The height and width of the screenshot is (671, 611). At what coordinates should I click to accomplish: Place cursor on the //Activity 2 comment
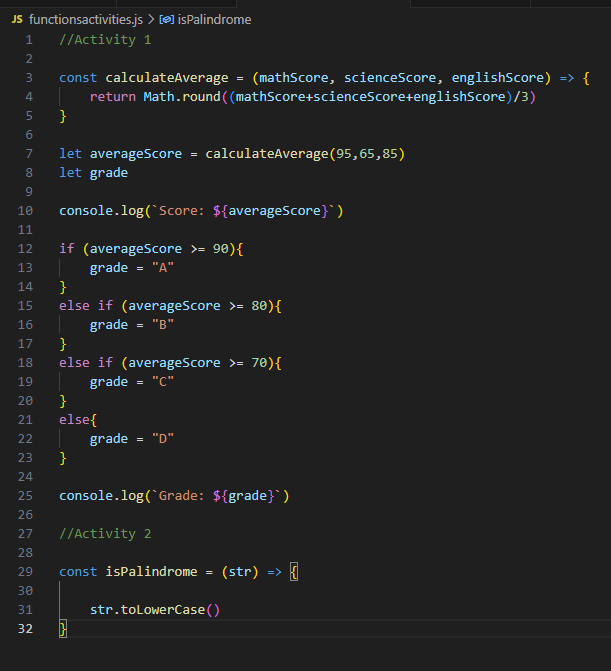point(105,534)
